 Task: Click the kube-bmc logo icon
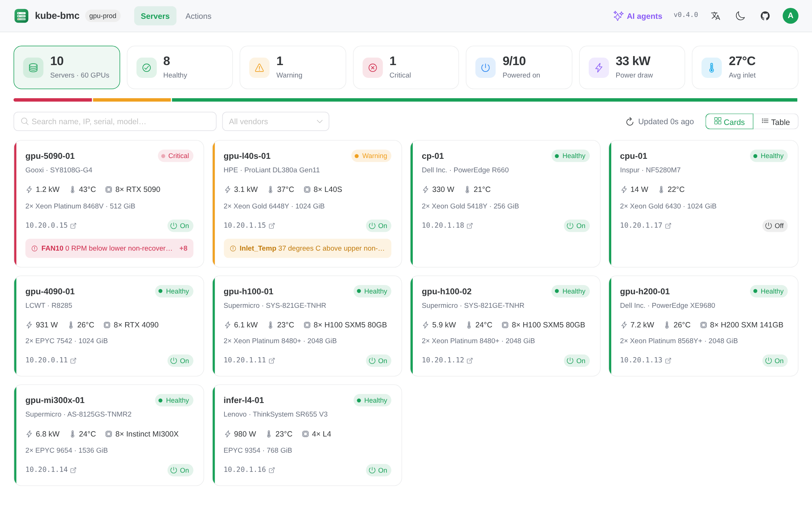tap(21, 16)
